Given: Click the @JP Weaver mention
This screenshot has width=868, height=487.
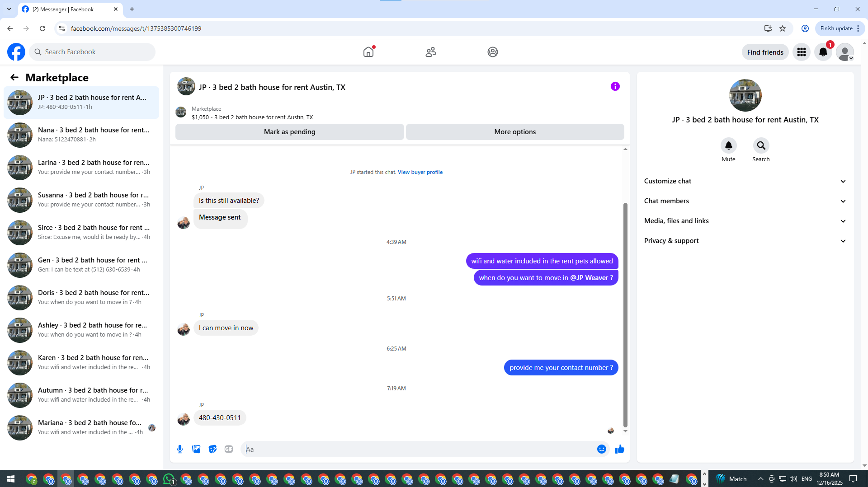Looking at the screenshot, I should (x=589, y=278).
